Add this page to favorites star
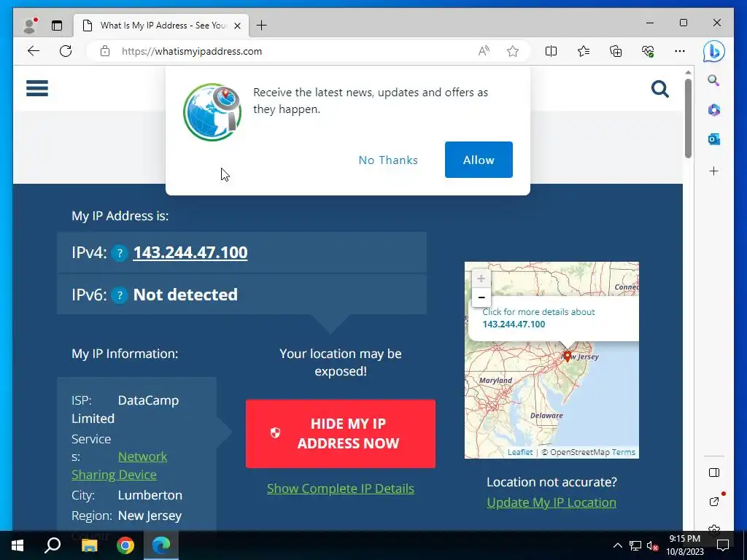The width and height of the screenshot is (747, 560). click(x=513, y=51)
